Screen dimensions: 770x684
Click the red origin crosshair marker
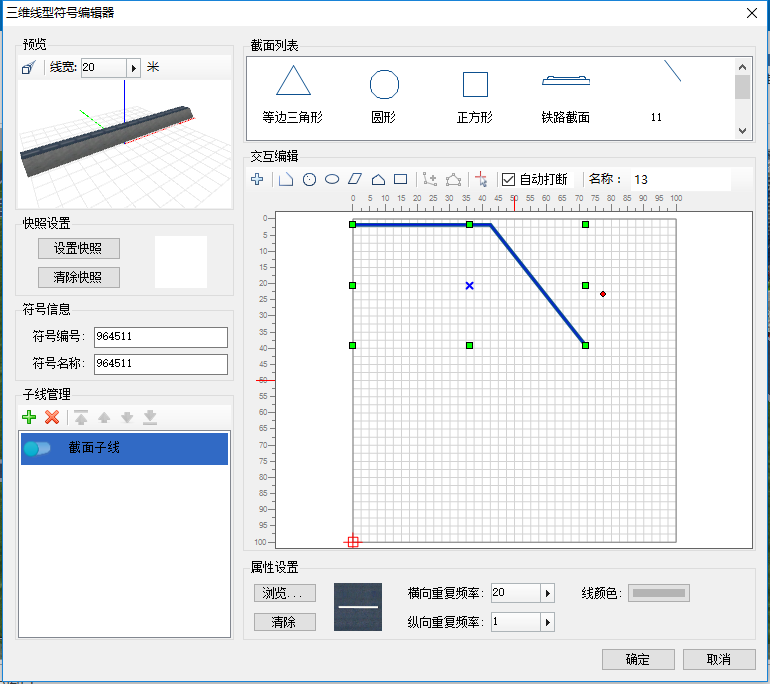click(x=353, y=542)
